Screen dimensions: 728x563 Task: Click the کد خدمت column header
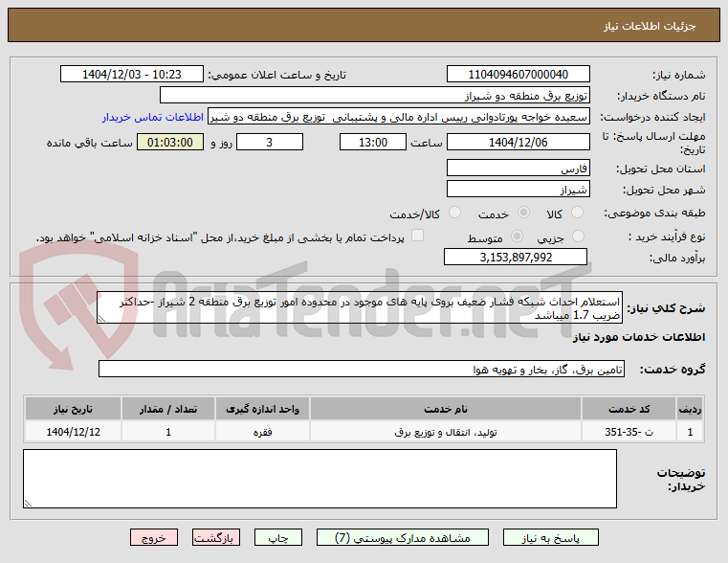coord(629,409)
